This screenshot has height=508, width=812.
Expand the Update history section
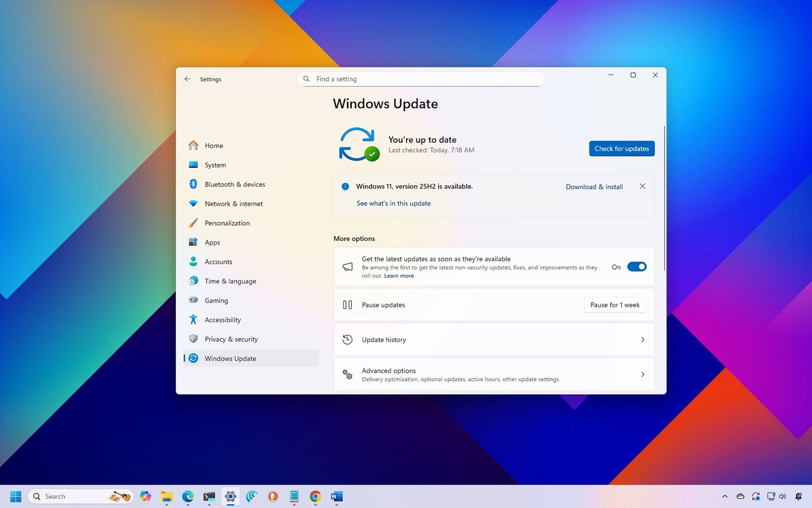click(642, 340)
